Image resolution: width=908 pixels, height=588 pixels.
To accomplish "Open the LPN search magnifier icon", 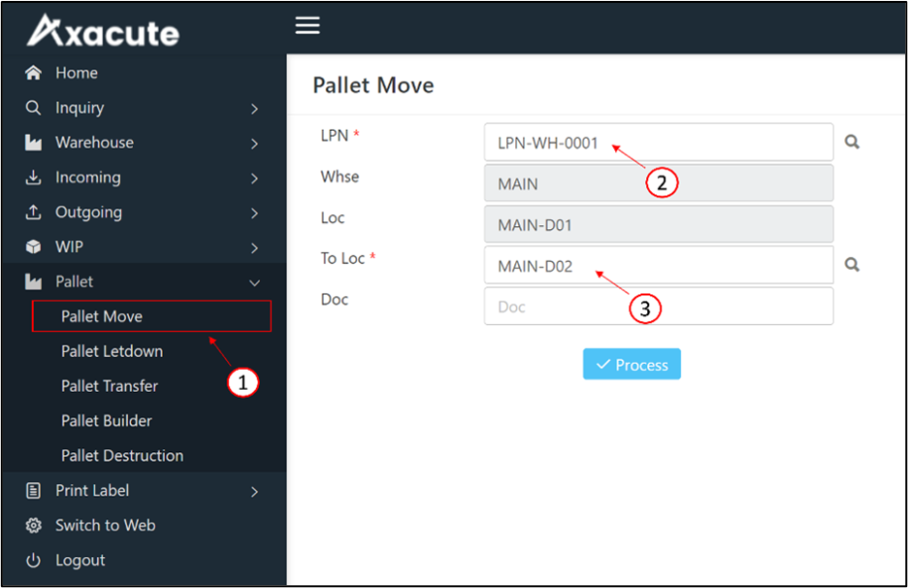I will [851, 141].
